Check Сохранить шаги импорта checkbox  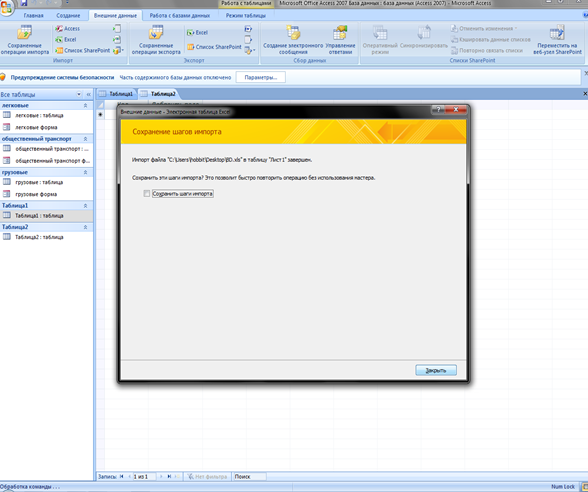(147, 194)
